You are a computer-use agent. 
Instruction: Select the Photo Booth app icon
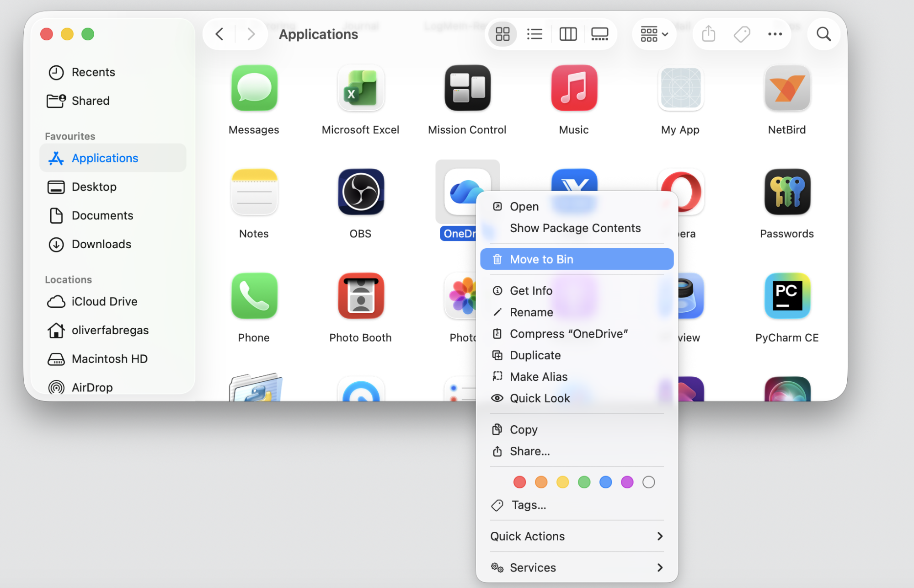360,296
